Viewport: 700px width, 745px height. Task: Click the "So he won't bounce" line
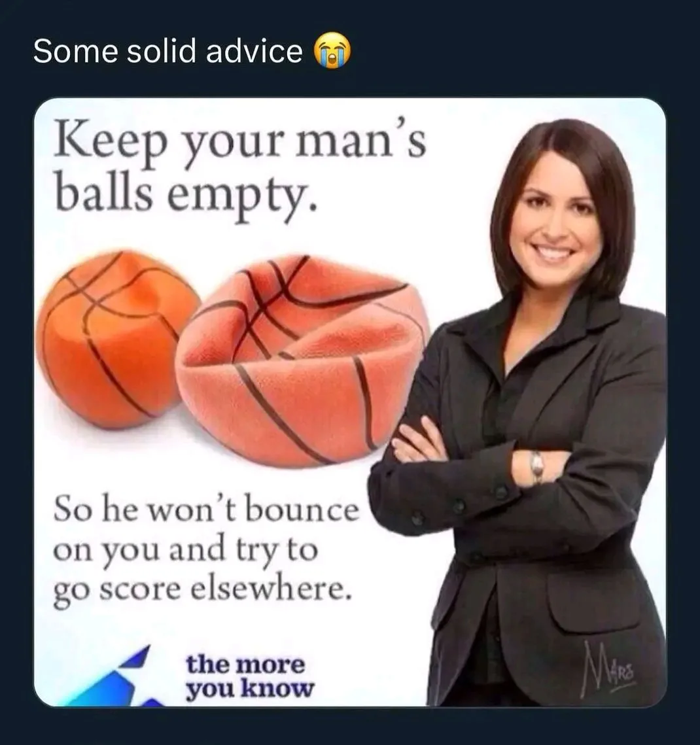click(x=206, y=510)
